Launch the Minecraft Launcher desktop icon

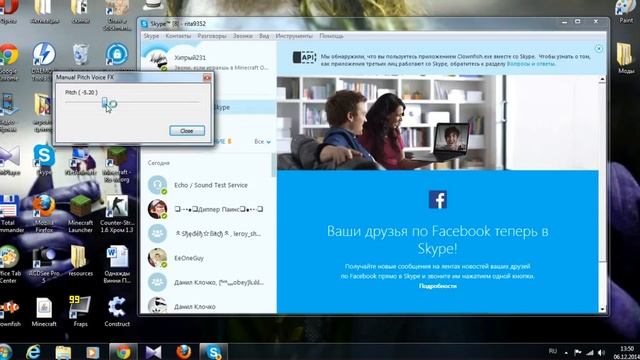pyautogui.click(x=80, y=212)
